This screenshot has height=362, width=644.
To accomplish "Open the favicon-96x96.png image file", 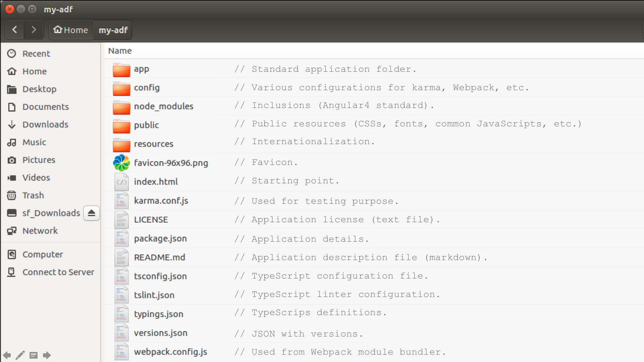I will (171, 163).
